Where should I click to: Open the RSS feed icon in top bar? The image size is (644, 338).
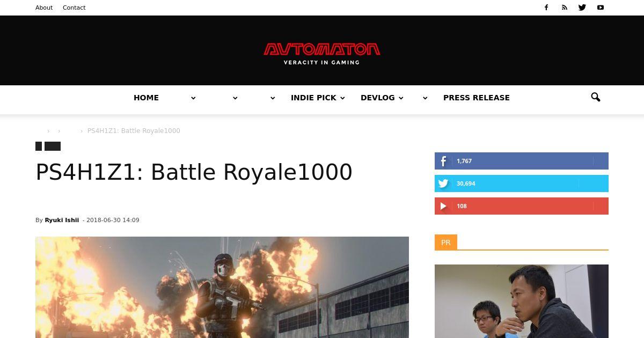[x=565, y=8]
